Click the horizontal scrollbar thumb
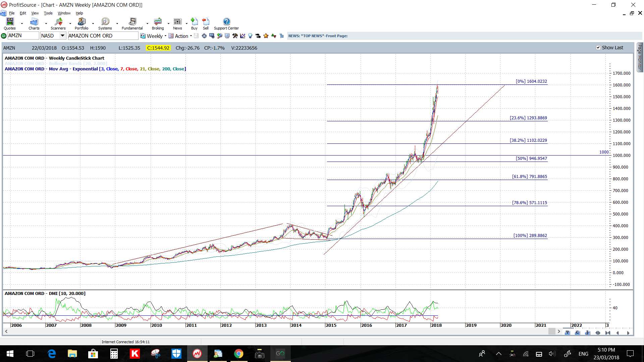Screen dimensions: 644x362 click(x=552, y=331)
